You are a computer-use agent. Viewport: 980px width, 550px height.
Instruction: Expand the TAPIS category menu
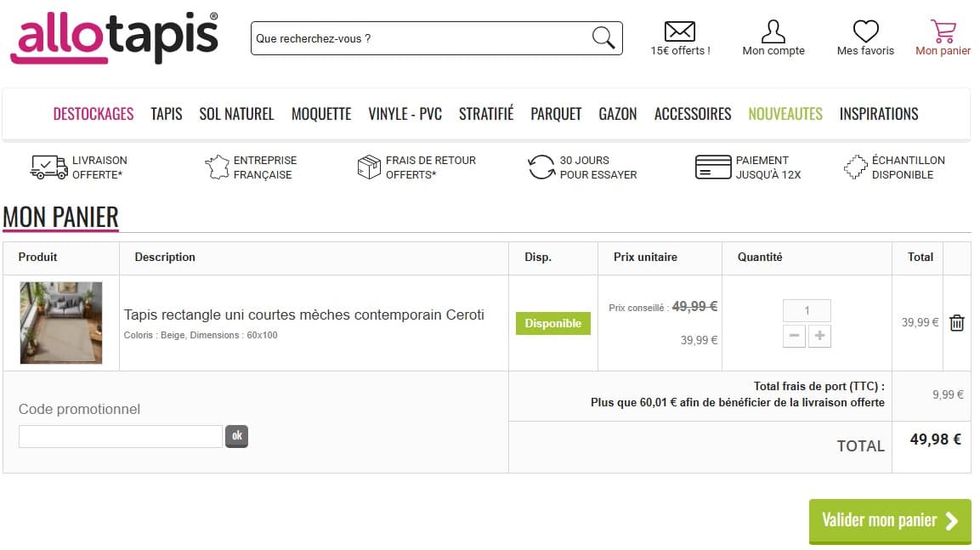166,113
